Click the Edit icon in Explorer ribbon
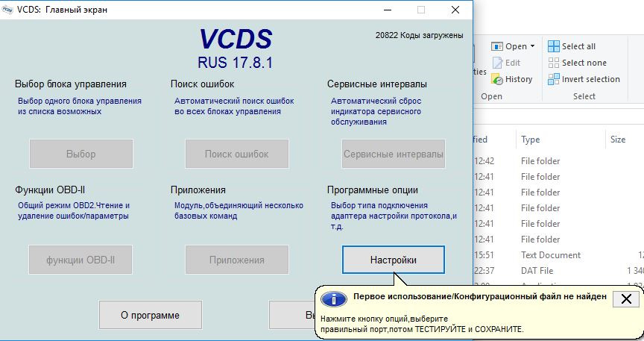The width and height of the screenshot is (644, 341). pos(497,63)
